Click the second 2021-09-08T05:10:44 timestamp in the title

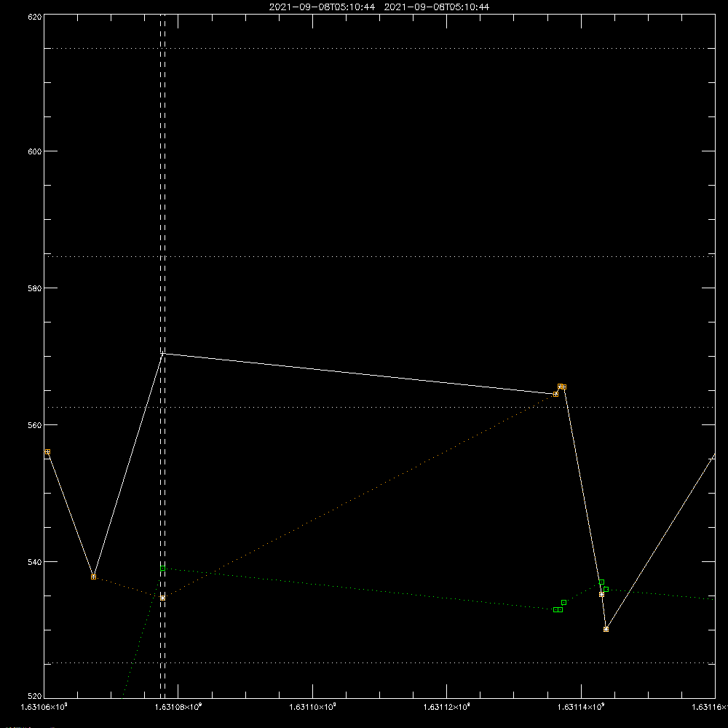point(436,7)
